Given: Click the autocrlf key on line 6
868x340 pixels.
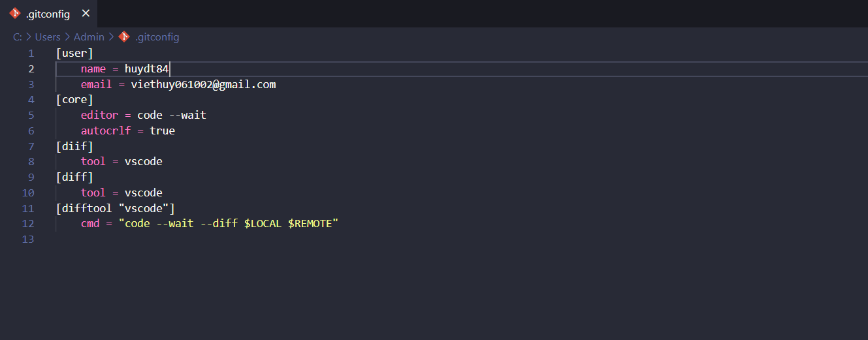Looking at the screenshot, I should (x=106, y=131).
